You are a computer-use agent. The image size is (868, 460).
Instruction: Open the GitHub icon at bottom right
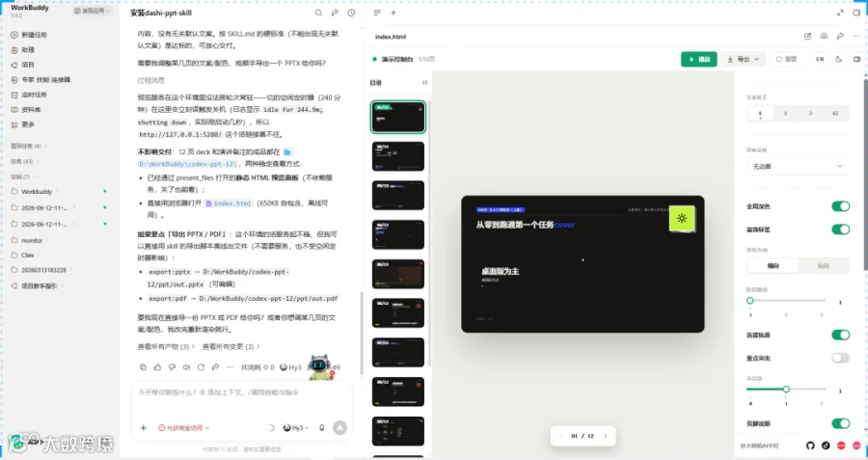pyautogui.click(x=810, y=446)
